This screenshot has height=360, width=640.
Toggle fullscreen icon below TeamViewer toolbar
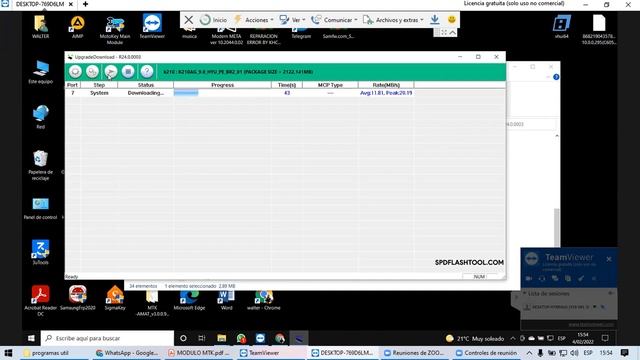(x=444, y=32)
